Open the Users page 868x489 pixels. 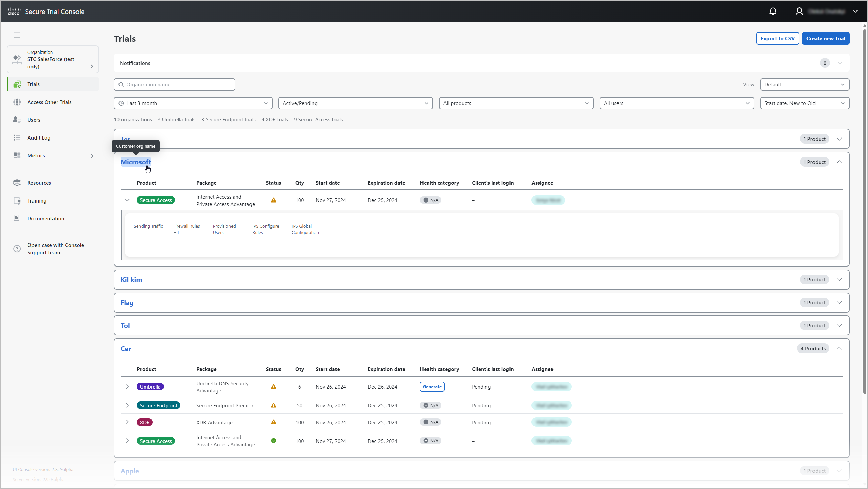(53, 120)
